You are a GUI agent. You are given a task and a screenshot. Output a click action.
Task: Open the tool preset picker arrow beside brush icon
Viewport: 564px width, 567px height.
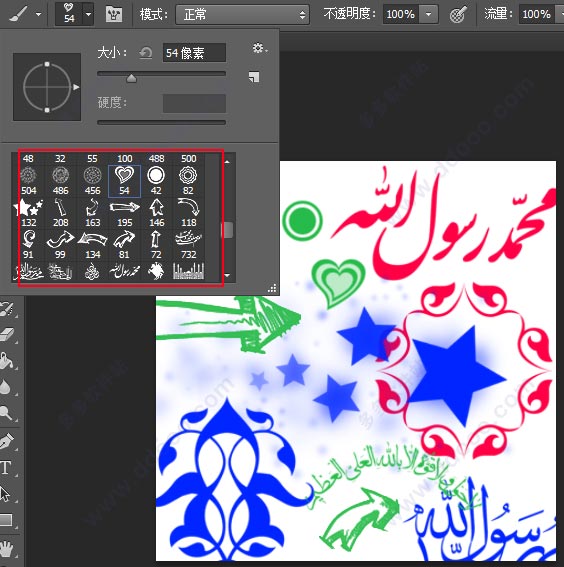[x=38, y=14]
